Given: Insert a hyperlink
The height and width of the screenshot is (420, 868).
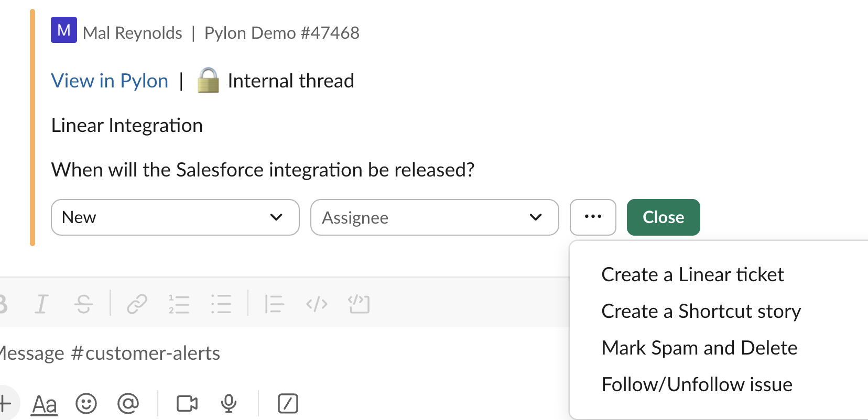Looking at the screenshot, I should 137,304.
